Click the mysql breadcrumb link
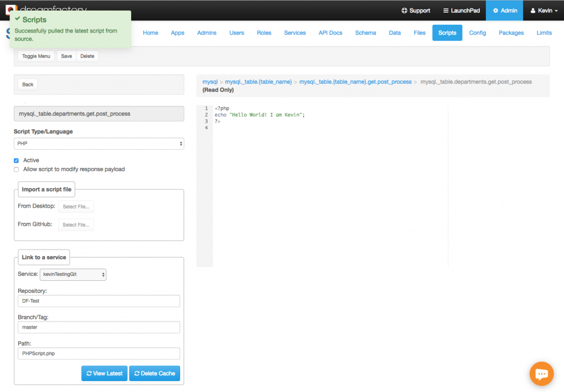This screenshot has width=564, height=392. (210, 81)
